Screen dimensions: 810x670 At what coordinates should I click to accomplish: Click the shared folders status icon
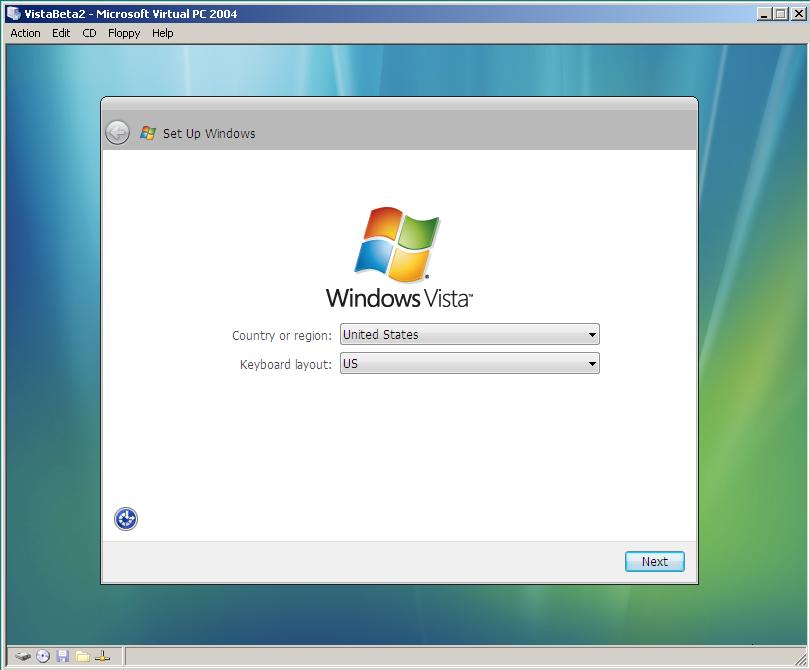83,657
